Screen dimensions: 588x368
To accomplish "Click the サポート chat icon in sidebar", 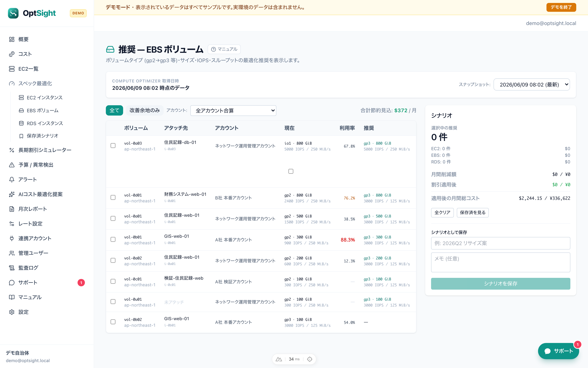I will (x=12, y=283).
